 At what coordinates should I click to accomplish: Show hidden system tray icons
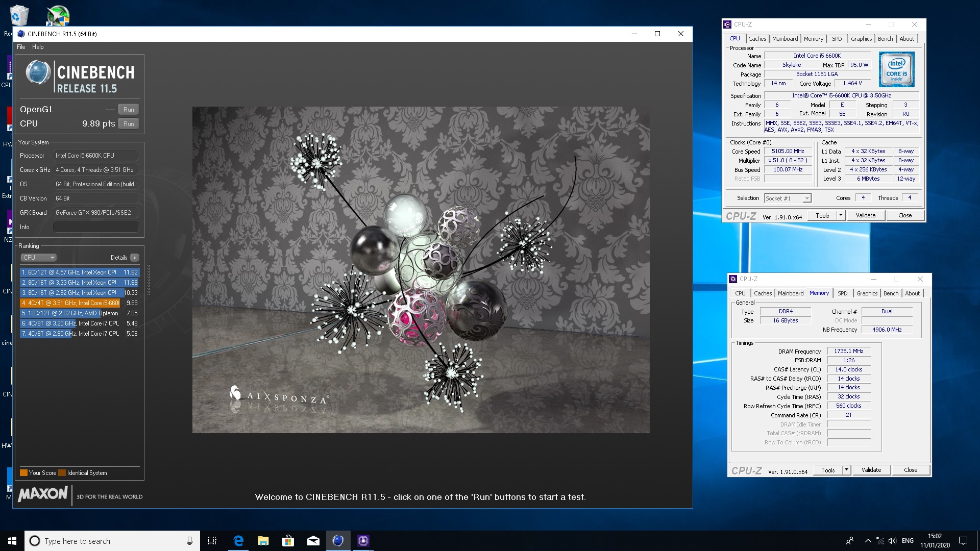click(x=868, y=541)
